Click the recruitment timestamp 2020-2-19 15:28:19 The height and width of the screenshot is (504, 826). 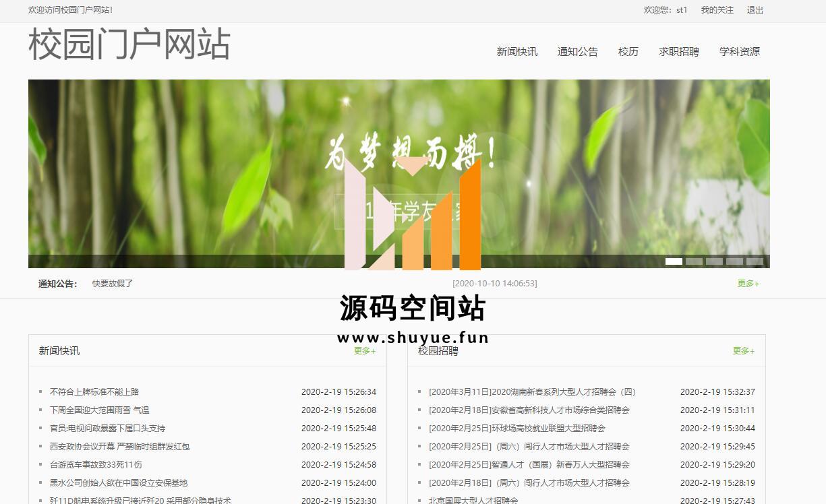[717, 482]
